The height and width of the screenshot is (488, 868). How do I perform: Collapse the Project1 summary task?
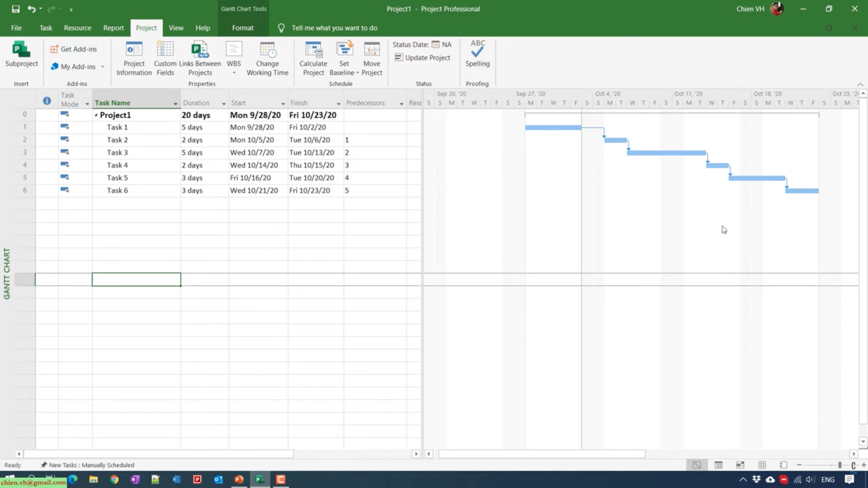[96, 115]
